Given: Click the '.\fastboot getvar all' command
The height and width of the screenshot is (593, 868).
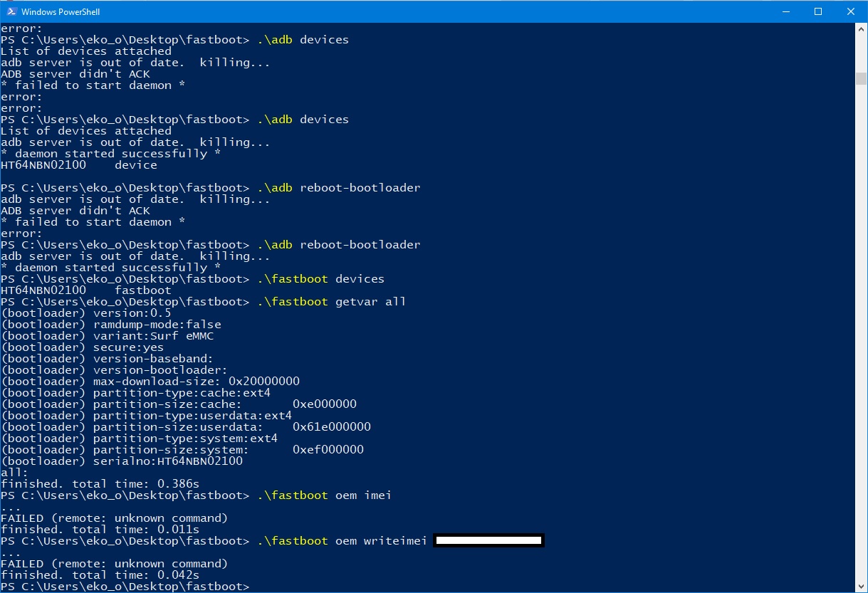Looking at the screenshot, I should (332, 302).
